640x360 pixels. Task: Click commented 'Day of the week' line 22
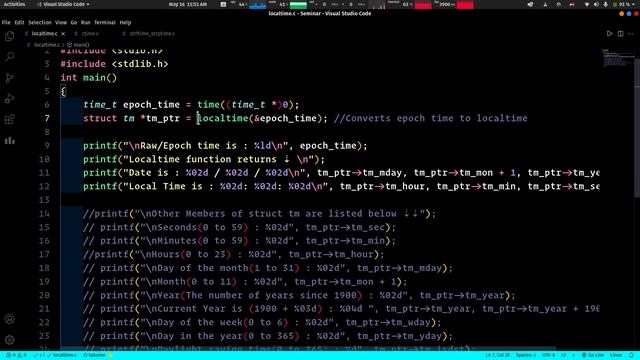pyautogui.click(x=262, y=322)
